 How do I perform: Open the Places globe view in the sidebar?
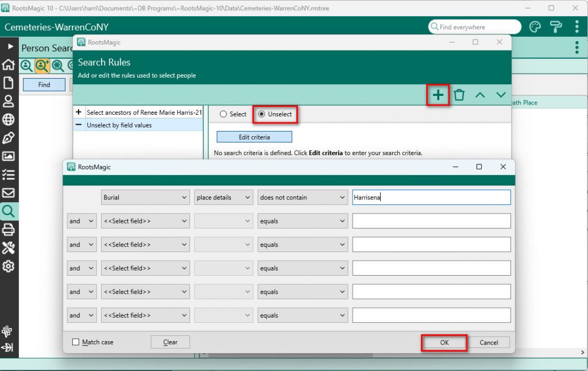click(x=8, y=119)
